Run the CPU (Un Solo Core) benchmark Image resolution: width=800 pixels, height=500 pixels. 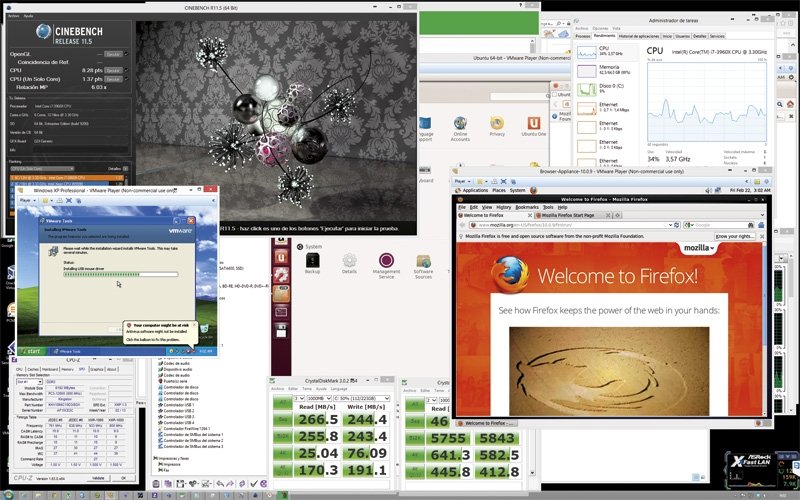click(113, 79)
